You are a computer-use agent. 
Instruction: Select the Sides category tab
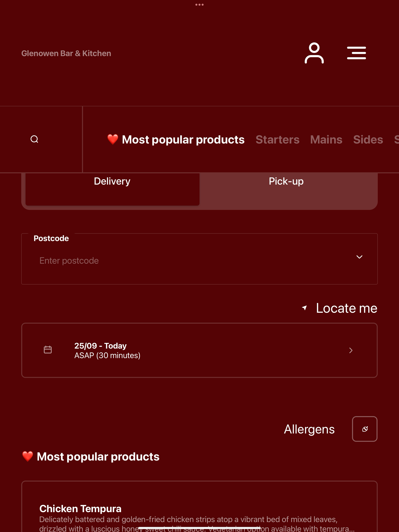[368, 140]
